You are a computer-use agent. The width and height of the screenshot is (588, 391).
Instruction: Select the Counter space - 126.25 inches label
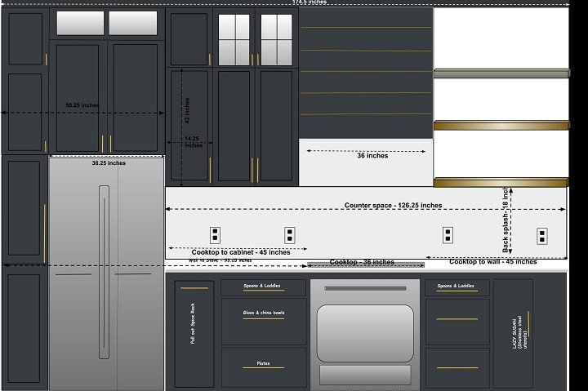click(393, 206)
